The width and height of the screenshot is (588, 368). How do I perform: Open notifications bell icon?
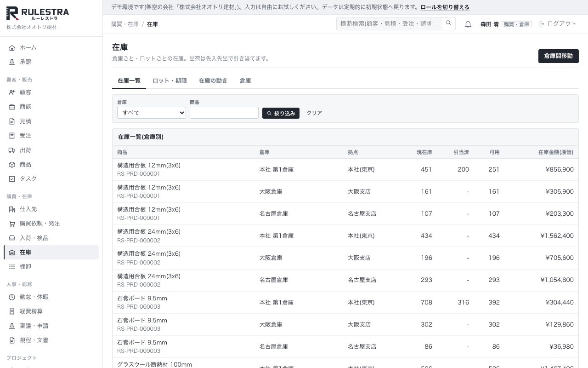pos(468,24)
